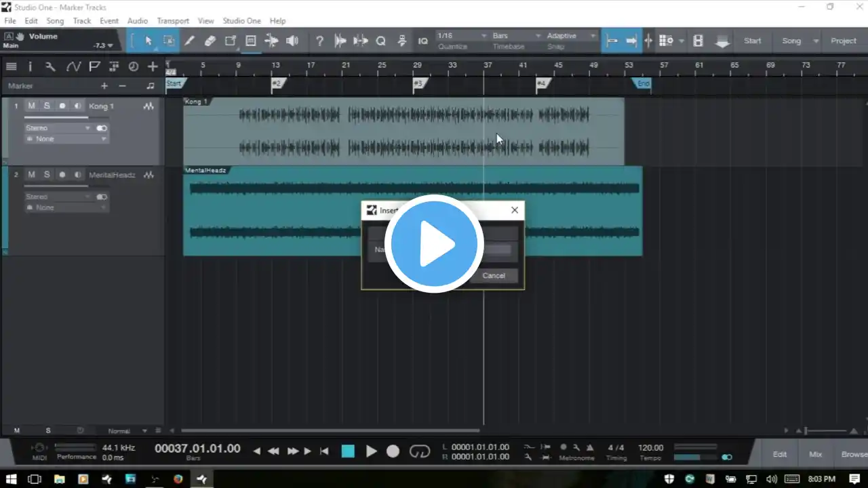868x488 pixels.
Task: Open the MentalHeadz None input dropdown
Action: [x=66, y=207]
